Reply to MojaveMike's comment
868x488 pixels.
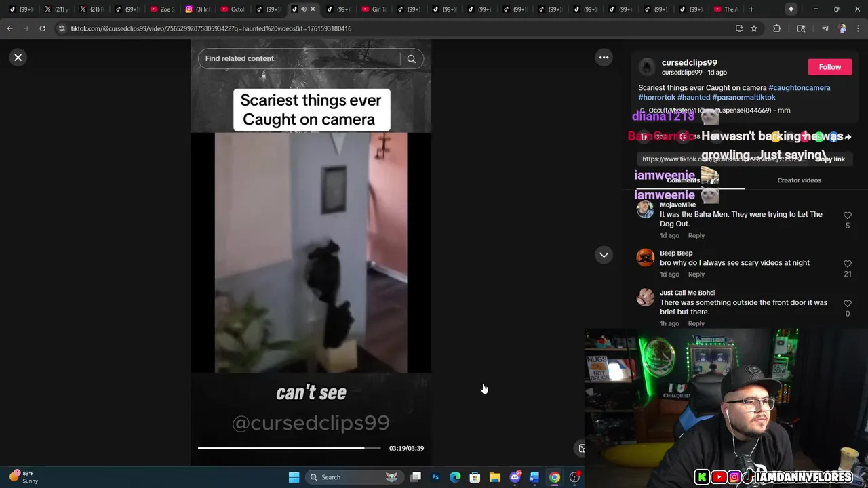point(696,235)
